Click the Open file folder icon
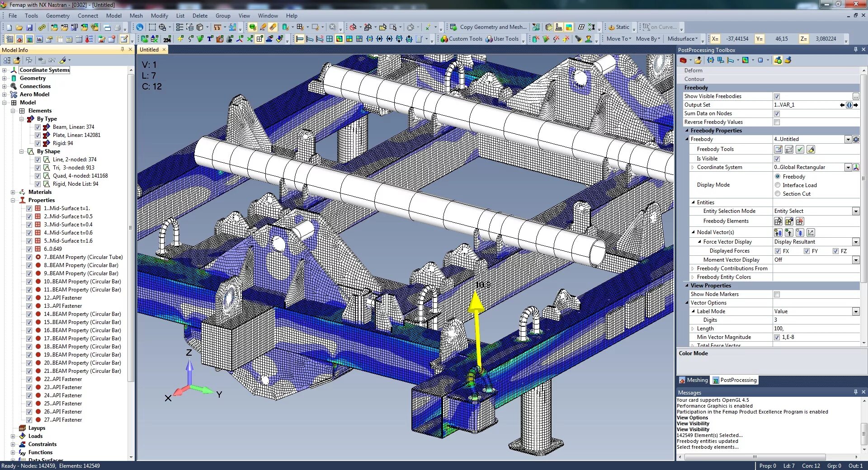868x470 pixels. point(19,27)
